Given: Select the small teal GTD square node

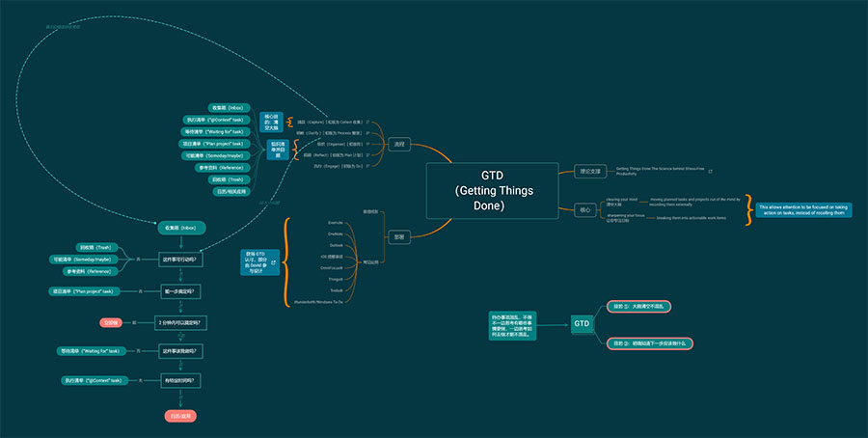Looking at the screenshot, I should [582, 323].
